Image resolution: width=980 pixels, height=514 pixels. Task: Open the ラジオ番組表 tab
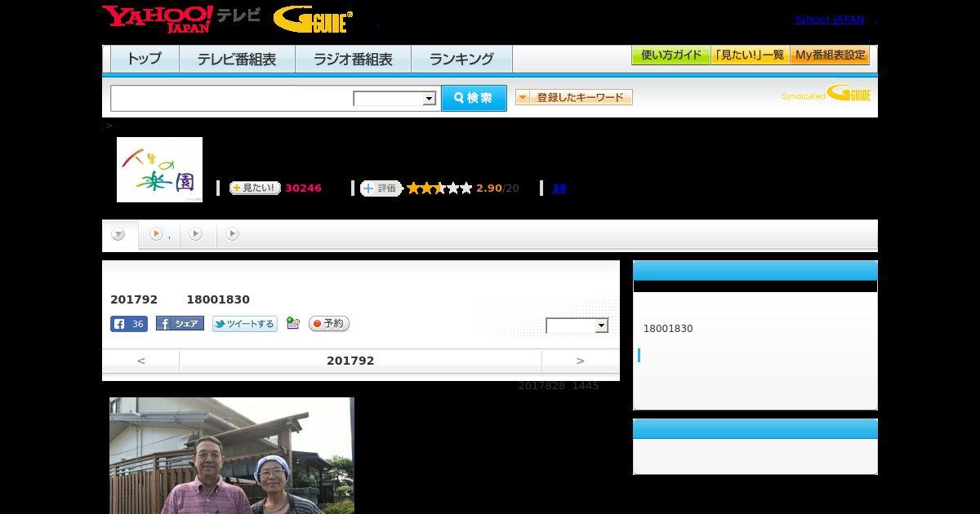pyautogui.click(x=353, y=59)
